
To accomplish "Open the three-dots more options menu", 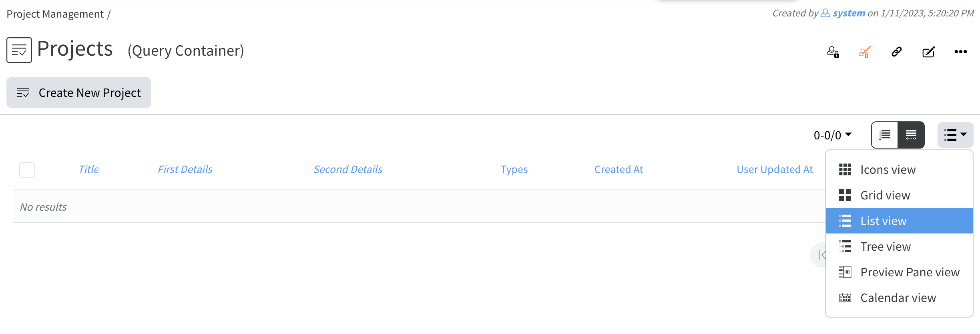I will click(x=960, y=52).
